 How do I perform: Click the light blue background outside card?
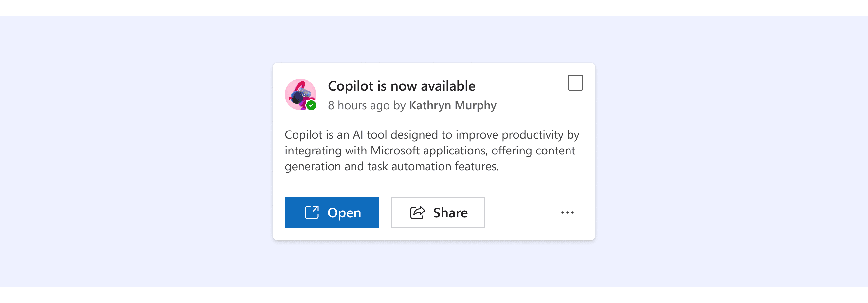click(135, 152)
